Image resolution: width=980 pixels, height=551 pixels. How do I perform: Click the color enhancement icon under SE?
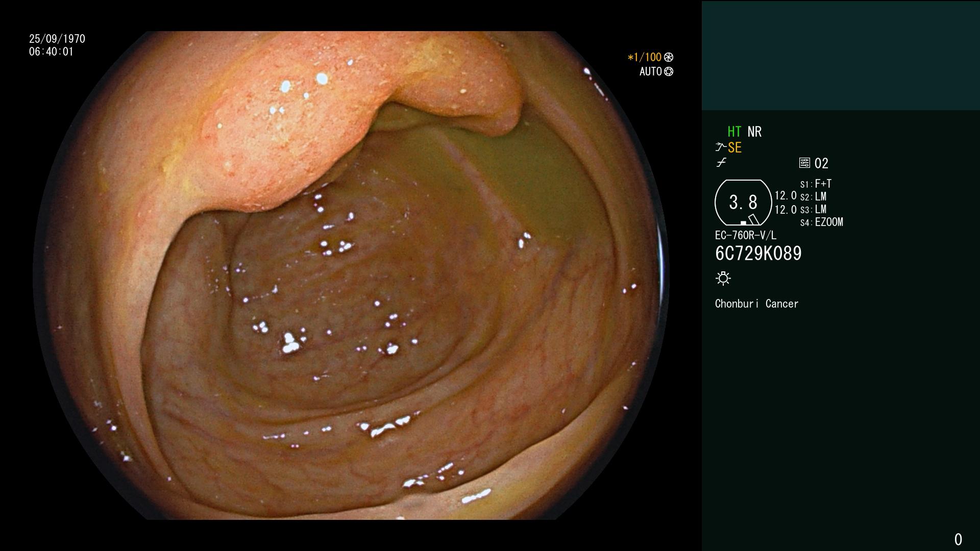point(721,163)
